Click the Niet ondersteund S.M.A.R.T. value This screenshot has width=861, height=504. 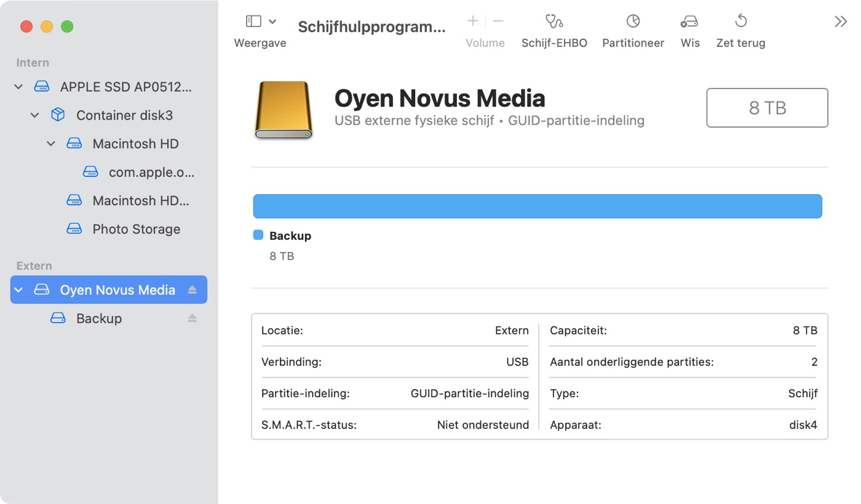pyautogui.click(x=483, y=425)
